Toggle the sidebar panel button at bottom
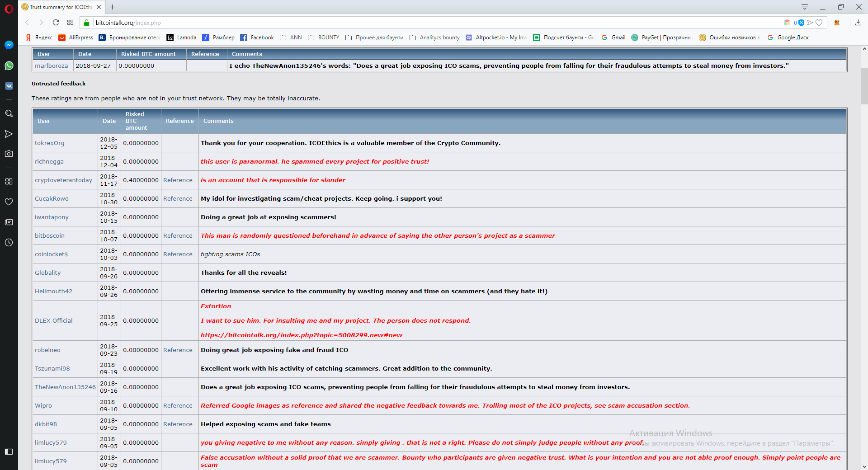The image size is (868, 470). 9,451
